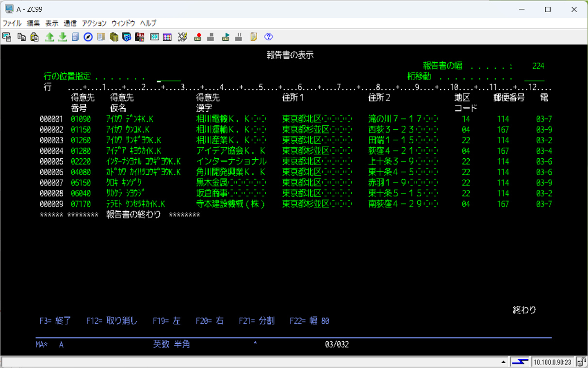Screen dimensions: 588x368
Task: Click the Paste clipboard toolbar icon
Action: [x=34, y=37]
